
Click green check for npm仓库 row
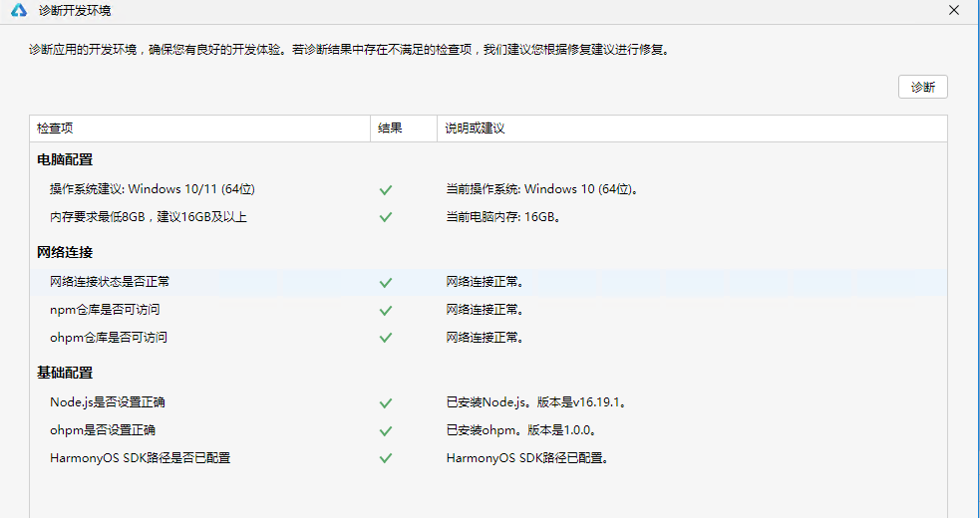386,310
